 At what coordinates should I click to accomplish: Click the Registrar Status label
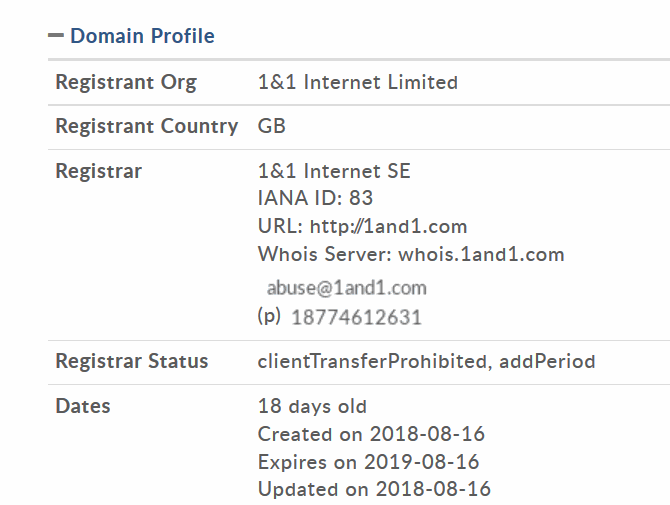click(x=131, y=361)
